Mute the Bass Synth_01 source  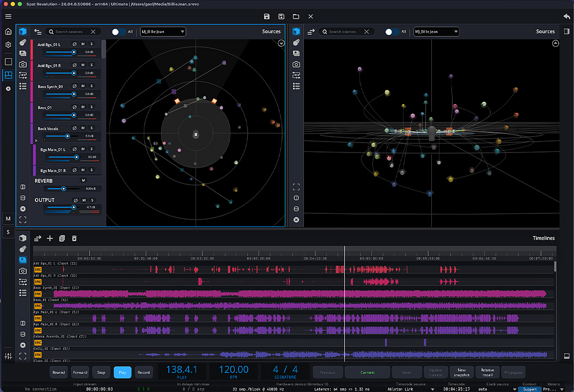pyautogui.click(x=83, y=86)
